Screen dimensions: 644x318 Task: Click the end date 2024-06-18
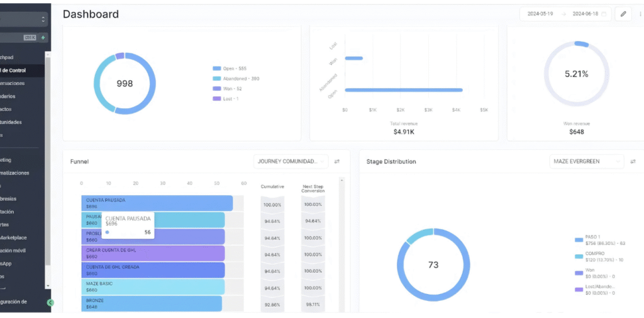[x=584, y=14]
